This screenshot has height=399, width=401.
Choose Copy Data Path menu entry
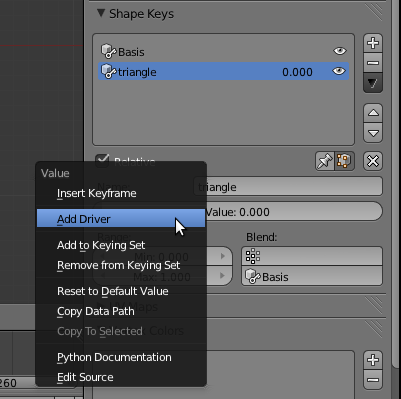click(121, 311)
